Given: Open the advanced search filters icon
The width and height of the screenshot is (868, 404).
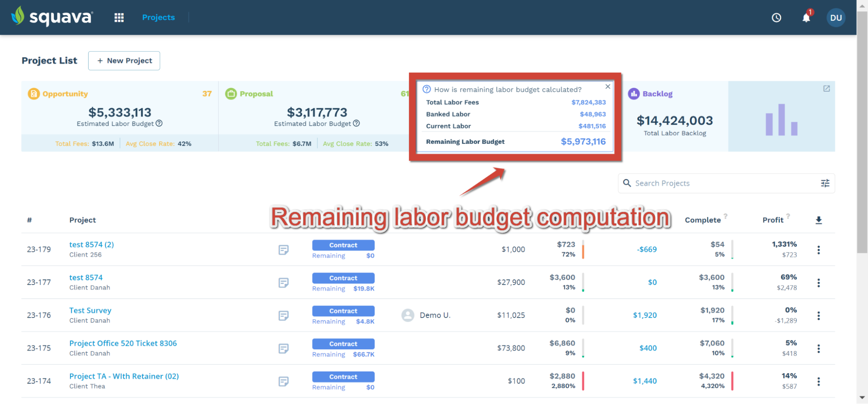Looking at the screenshot, I should pos(825,183).
